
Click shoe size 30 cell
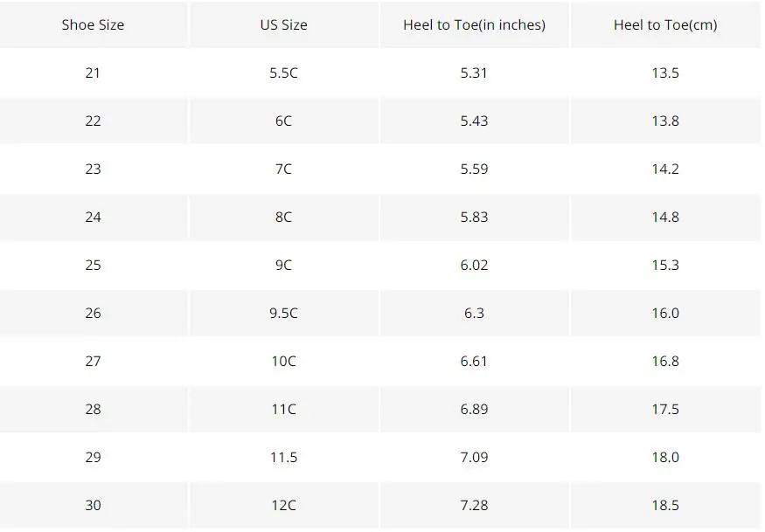click(x=94, y=505)
